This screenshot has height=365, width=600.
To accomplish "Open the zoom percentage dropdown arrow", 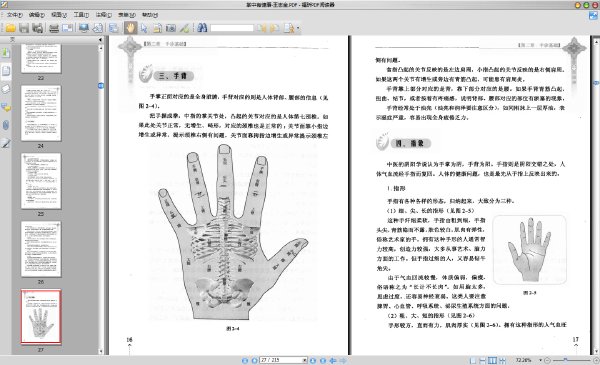I will pyautogui.click(x=540, y=360).
